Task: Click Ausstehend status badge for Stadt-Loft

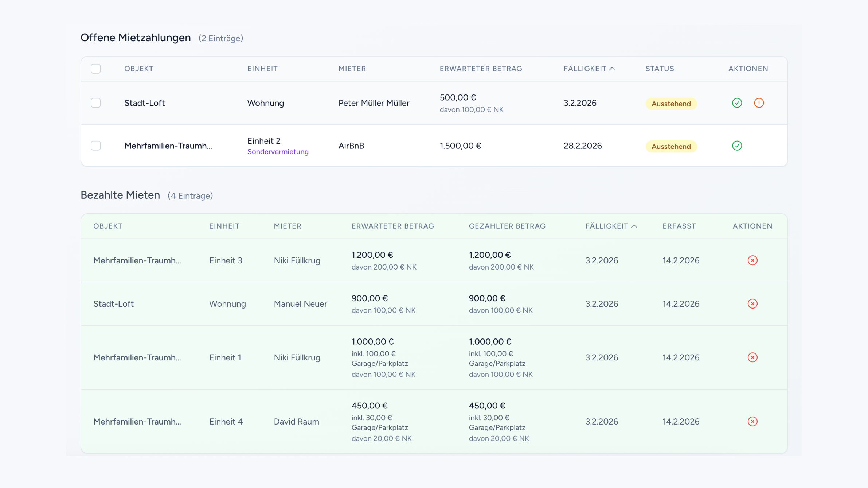Action: coord(671,104)
